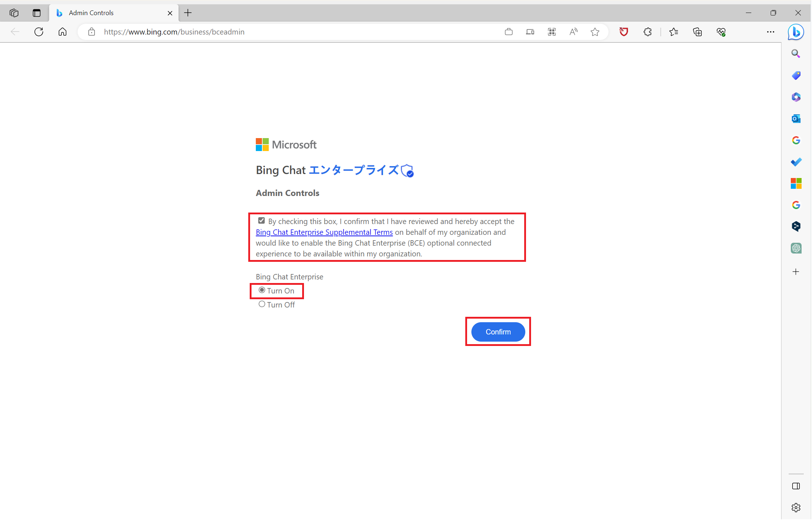This screenshot has width=812, height=520.
Task: Open the upper Google icon in sidebar
Action: click(796, 140)
